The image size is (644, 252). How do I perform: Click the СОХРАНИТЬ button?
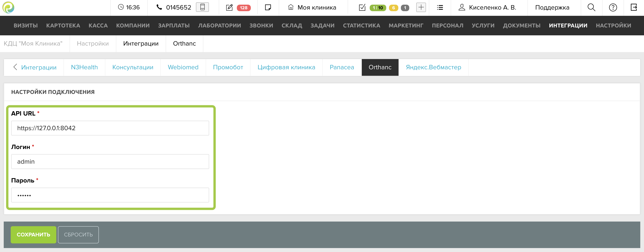[x=34, y=235]
